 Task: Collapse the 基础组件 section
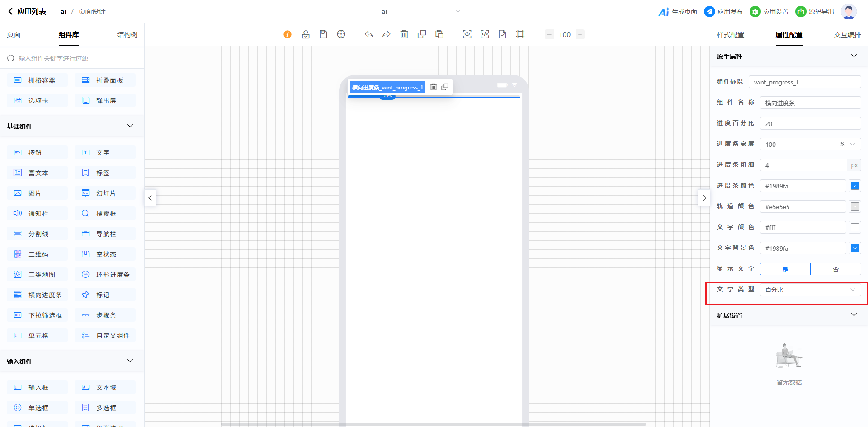(x=130, y=126)
